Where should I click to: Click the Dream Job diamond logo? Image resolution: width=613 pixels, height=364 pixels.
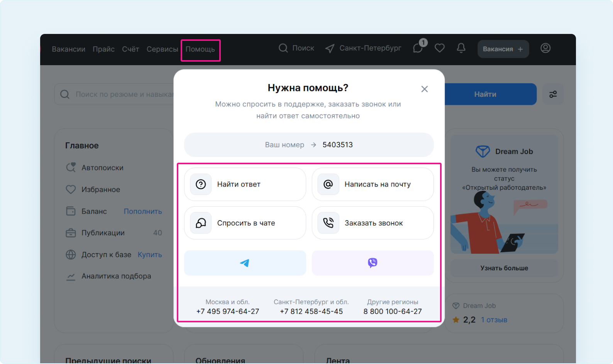pyautogui.click(x=483, y=152)
